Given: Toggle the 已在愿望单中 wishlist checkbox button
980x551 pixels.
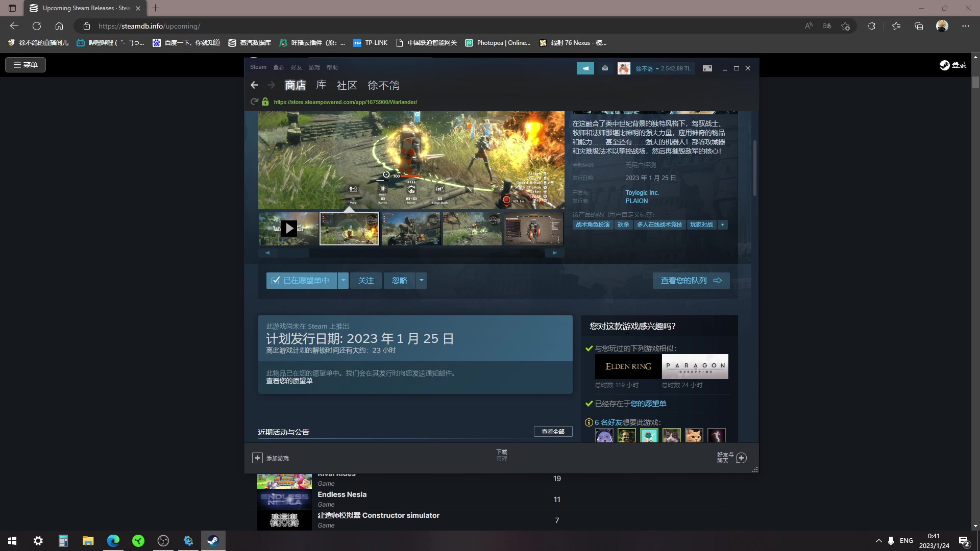Looking at the screenshot, I should [302, 281].
